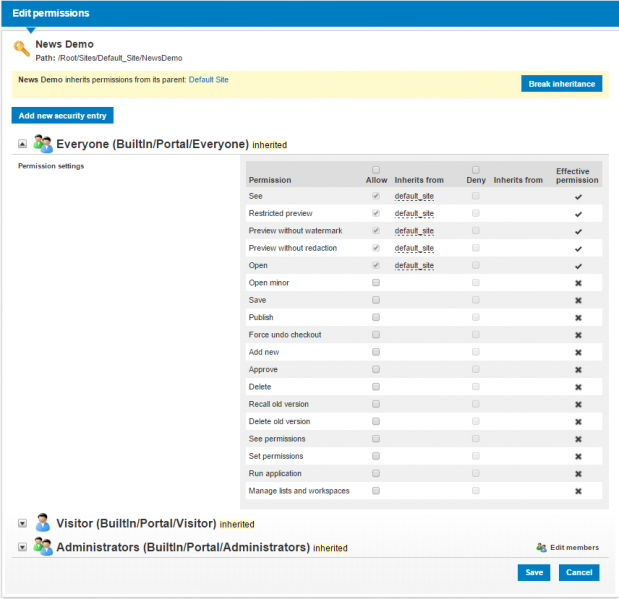This screenshot has width=619, height=599.
Task: Click Add new security entry
Action: coord(62,115)
